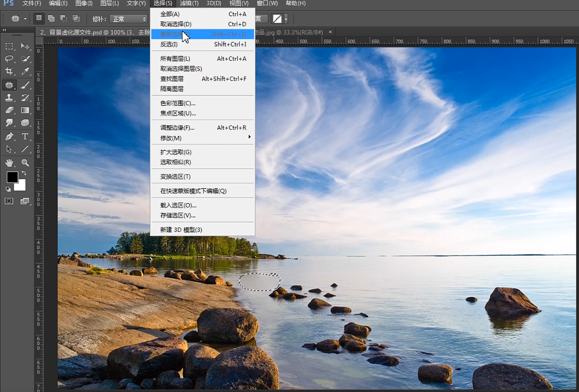Select the Smudge tool
Image resolution: width=579 pixels, height=392 pixels.
(9, 123)
